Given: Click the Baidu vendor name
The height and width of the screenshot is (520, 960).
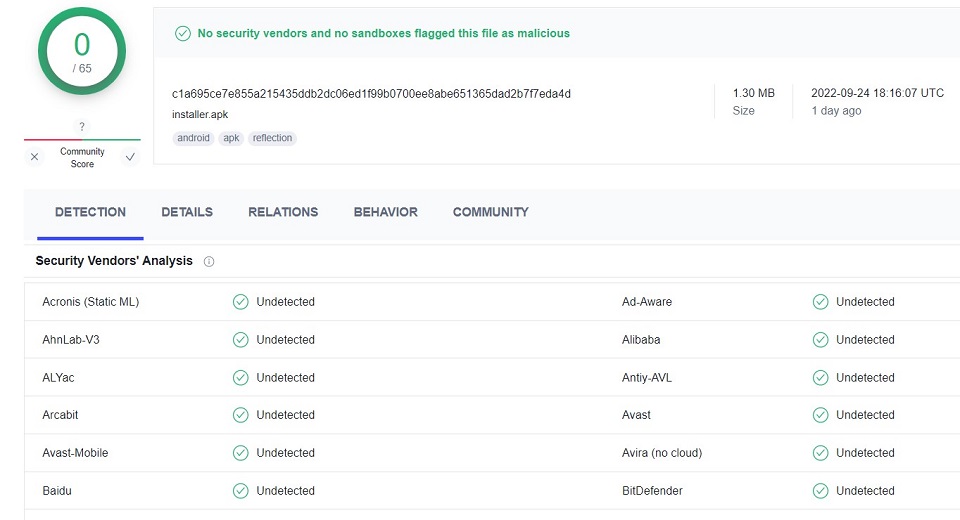Looking at the screenshot, I should (x=57, y=491).
